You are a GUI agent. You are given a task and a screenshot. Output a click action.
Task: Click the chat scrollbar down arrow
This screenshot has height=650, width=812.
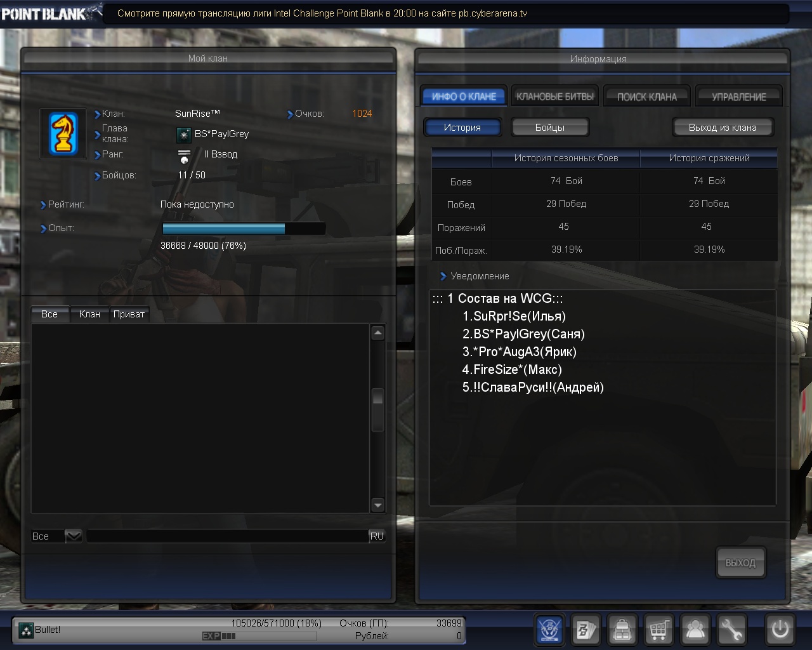(x=378, y=505)
